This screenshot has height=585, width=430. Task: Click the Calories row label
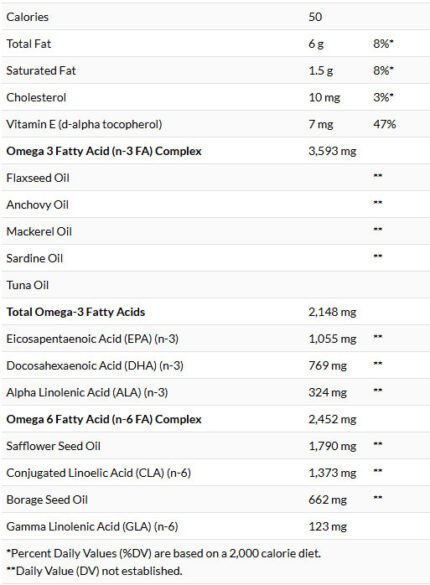[x=27, y=17]
